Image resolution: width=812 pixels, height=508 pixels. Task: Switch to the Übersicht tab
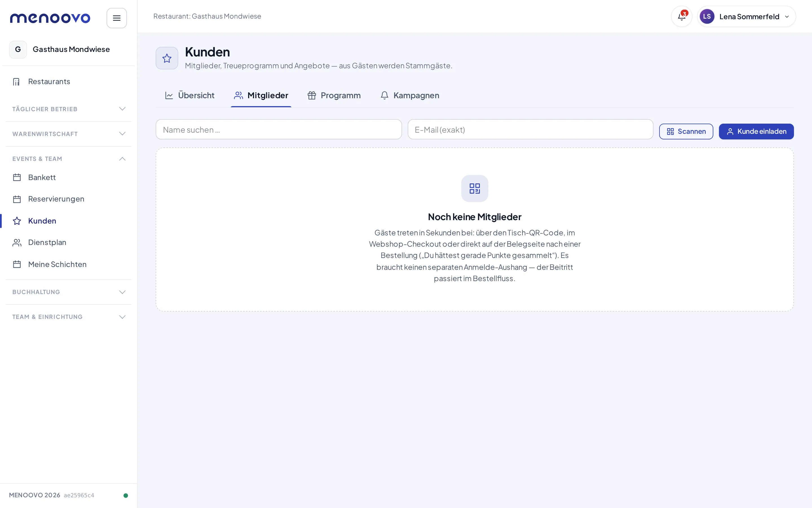189,95
